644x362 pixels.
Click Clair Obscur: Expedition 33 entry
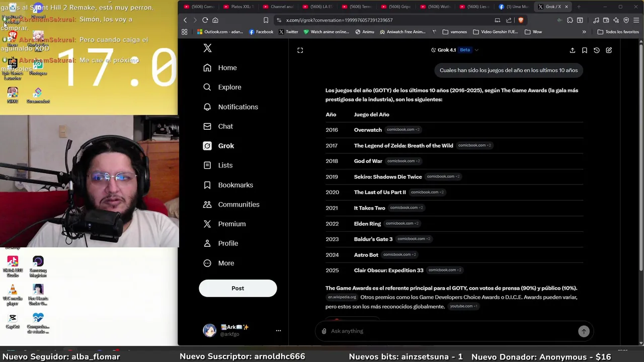coord(388,270)
